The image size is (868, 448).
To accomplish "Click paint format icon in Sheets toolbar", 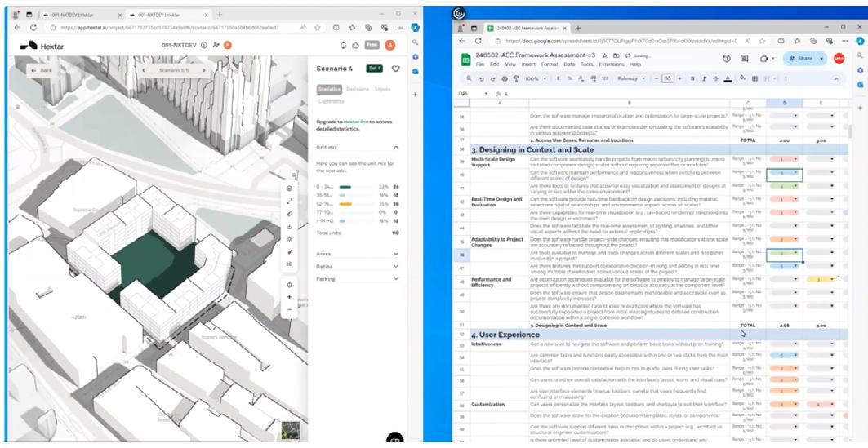I will [x=516, y=79].
